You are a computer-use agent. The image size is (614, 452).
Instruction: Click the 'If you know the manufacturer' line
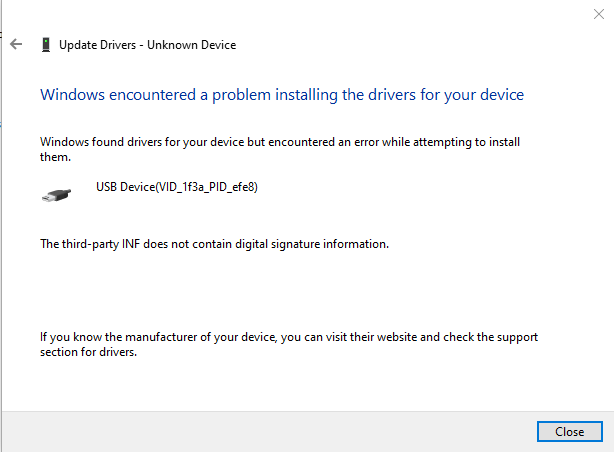(x=289, y=337)
